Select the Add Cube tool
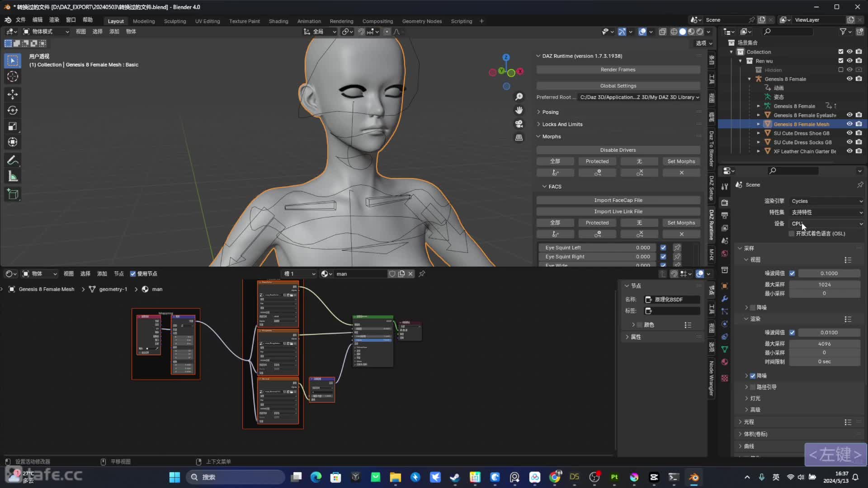Screen dimensions: 868x488 (13, 194)
